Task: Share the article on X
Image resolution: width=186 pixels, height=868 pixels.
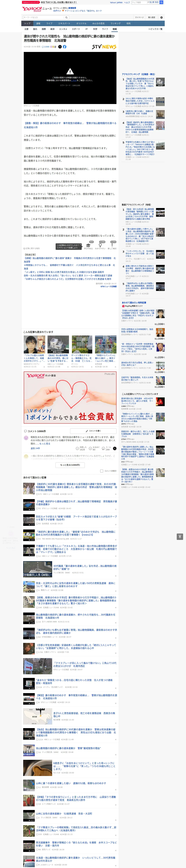Action: pos(60,47)
